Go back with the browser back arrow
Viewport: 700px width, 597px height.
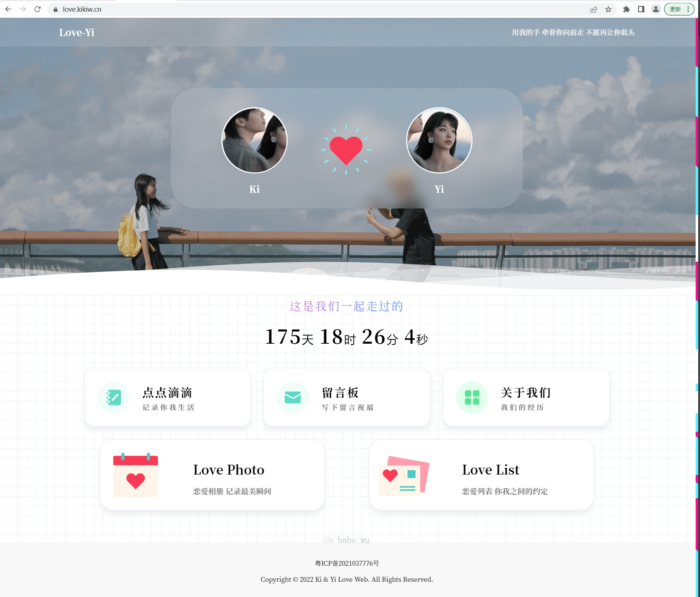(8, 9)
